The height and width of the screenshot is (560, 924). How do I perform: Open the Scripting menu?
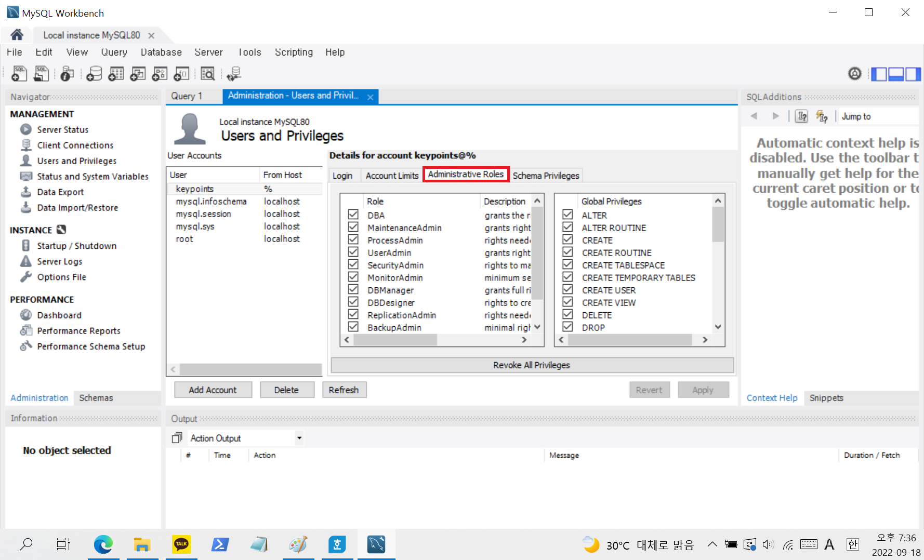[294, 52]
